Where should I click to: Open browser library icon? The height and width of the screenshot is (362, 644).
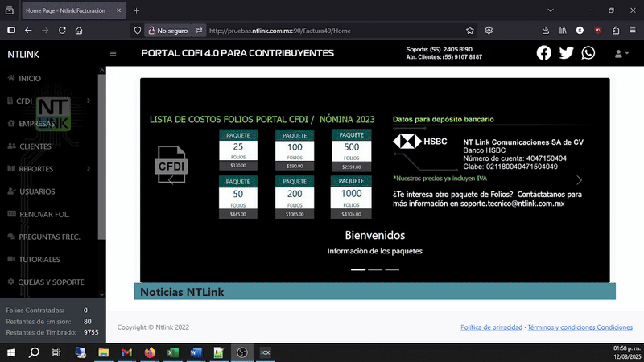point(563,31)
